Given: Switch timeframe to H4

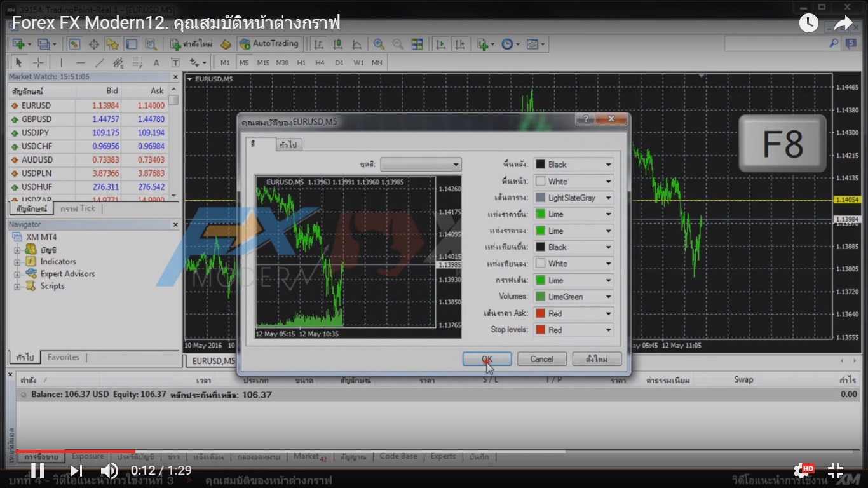Looking at the screenshot, I should (x=320, y=62).
